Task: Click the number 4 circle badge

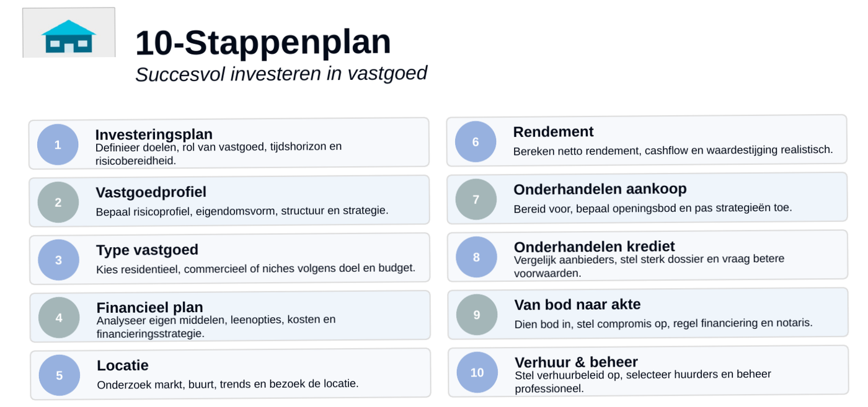Action: (59, 318)
